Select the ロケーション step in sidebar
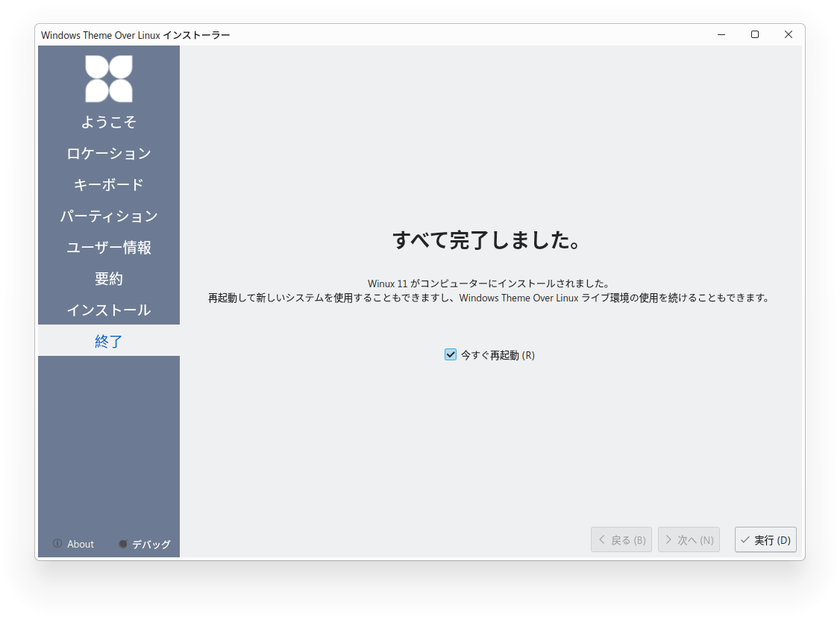The height and width of the screenshot is (617, 840). [x=109, y=154]
